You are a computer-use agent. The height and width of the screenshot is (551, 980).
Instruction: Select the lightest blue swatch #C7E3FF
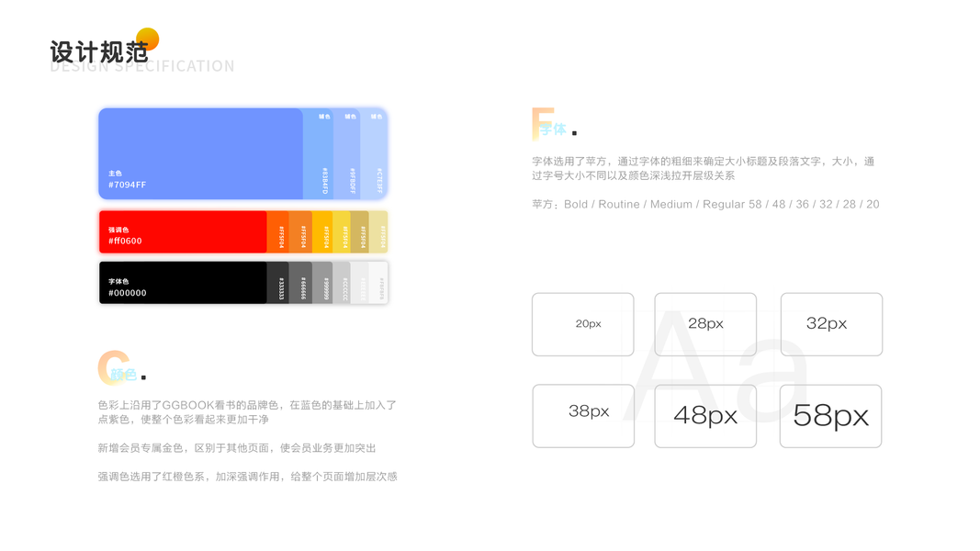(x=374, y=153)
